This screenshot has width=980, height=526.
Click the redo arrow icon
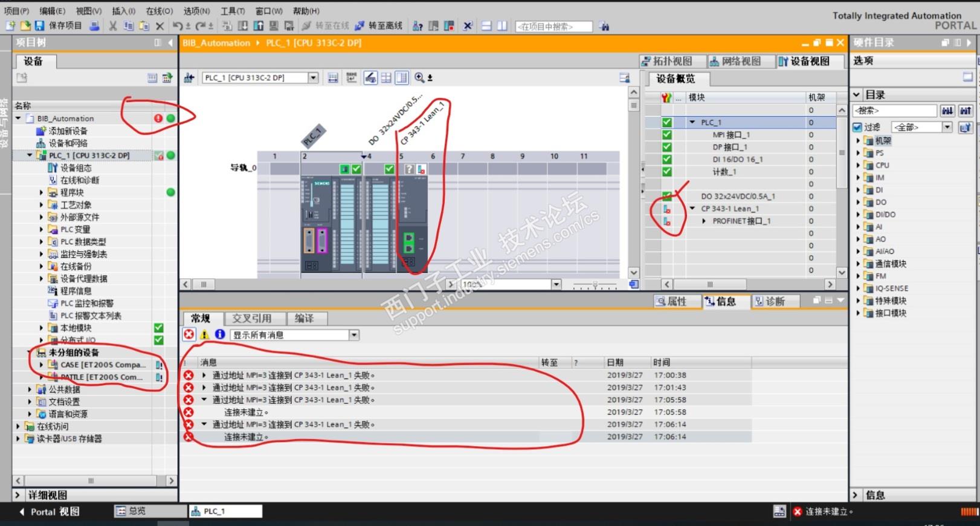coord(200,26)
